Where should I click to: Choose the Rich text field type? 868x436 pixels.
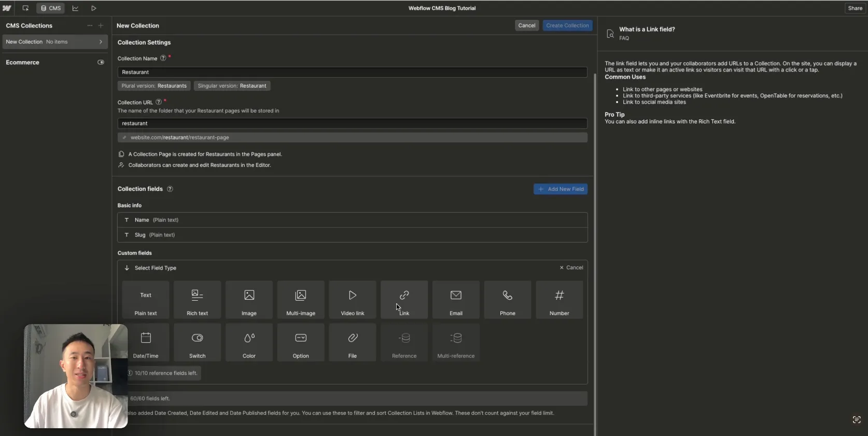coord(198,300)
